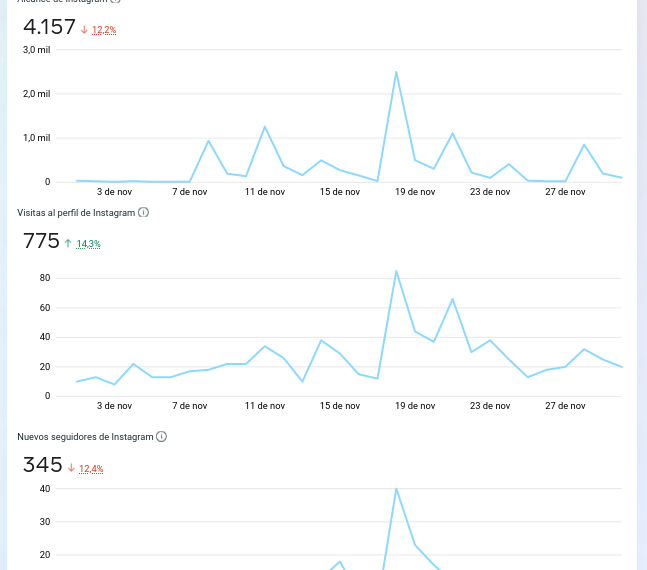The height and width of the screenshot is (570, 647).
Task: Click the reach chart peak near 19 de nov
Action: (396, 72)
